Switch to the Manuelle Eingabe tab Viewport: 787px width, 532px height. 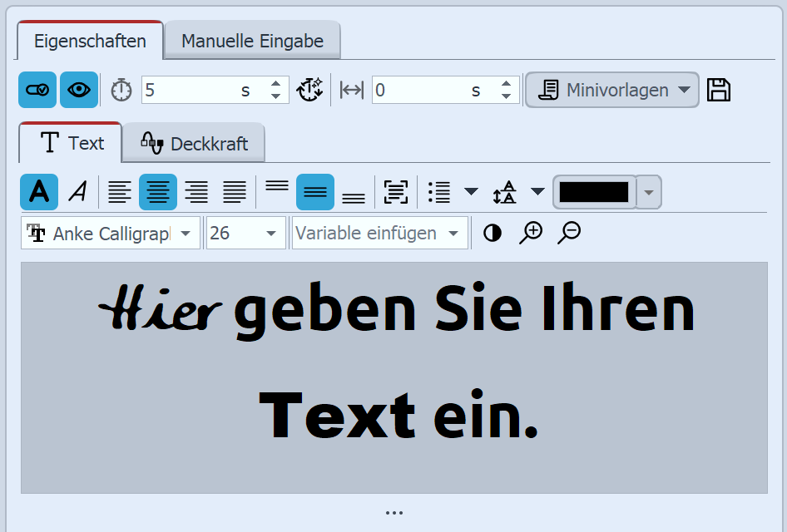pyautogui.click(x=253, y=41)
